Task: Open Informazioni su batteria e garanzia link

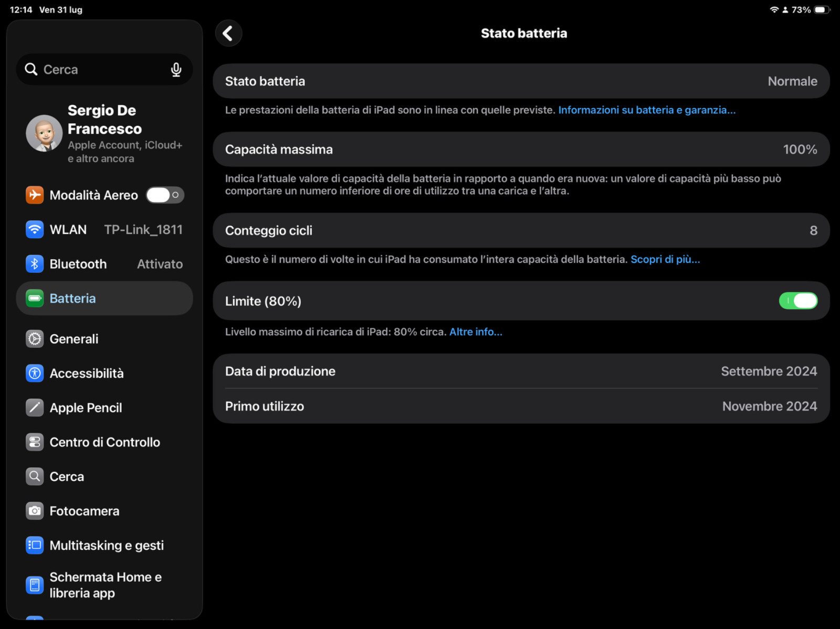Action: pyautogui.click(x=647, y=110)
